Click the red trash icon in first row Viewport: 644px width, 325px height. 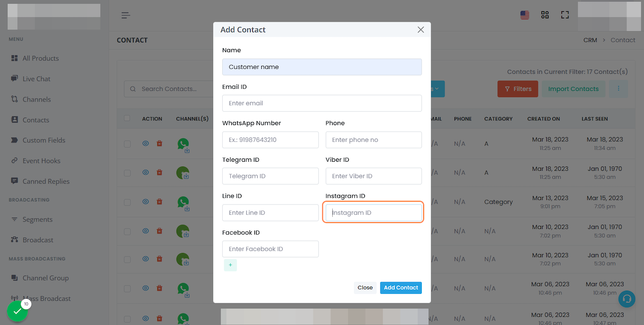(x=159, y=143)
